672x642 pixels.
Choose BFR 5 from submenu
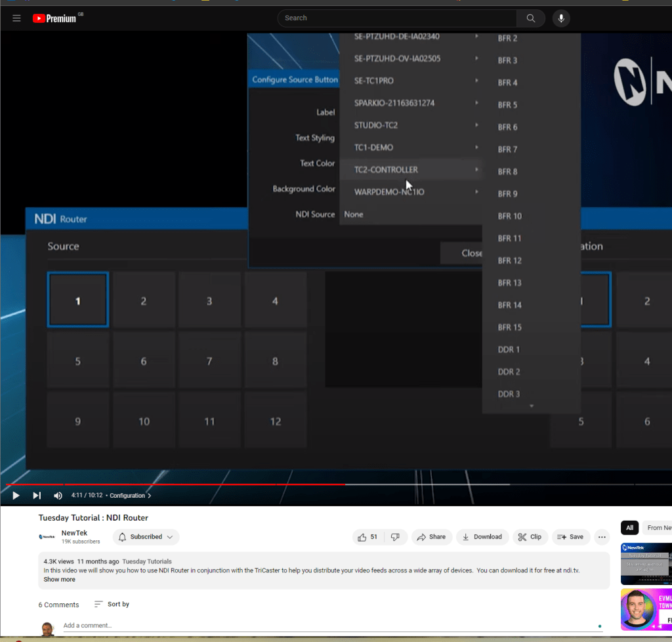[532, 105]
